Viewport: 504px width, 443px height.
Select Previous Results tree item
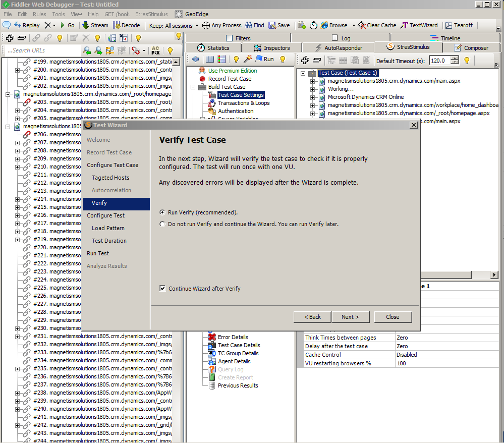coord(238,385)
